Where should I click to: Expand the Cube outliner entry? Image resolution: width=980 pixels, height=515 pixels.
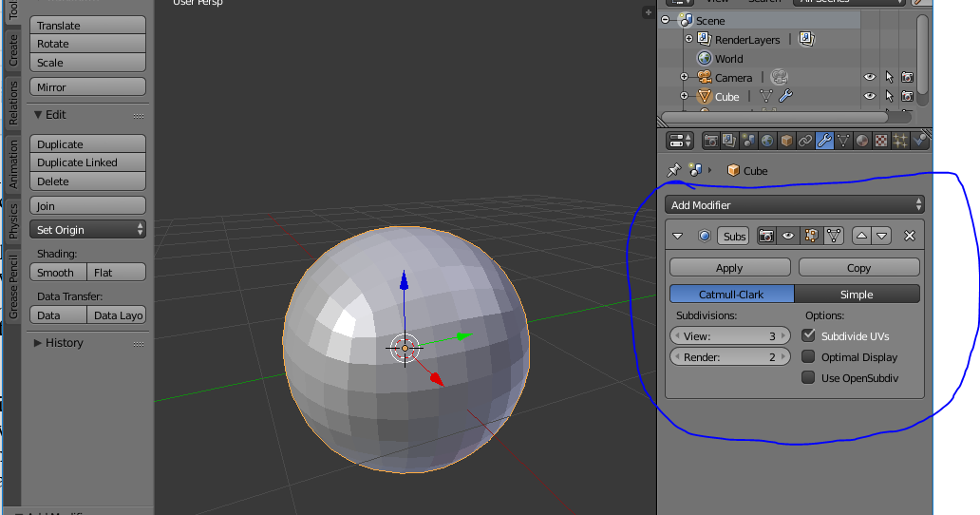click(x=685, y=96)
